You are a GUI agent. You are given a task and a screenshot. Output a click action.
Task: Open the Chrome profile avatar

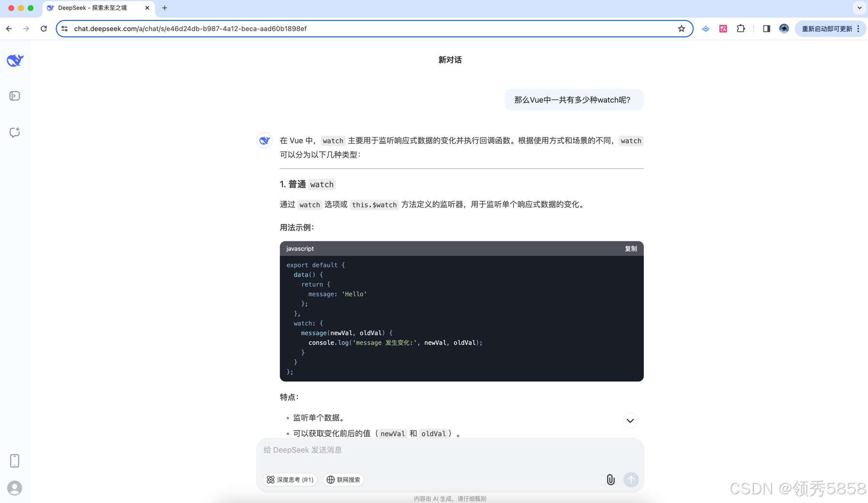(784, 29)
